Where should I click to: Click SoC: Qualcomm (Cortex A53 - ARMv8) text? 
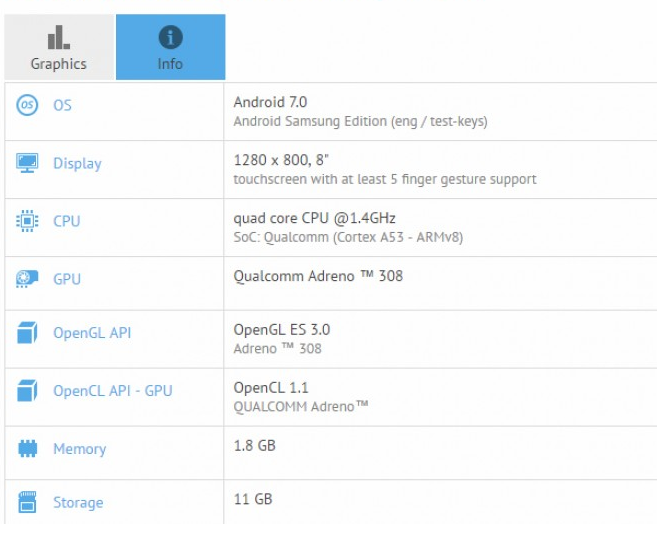[x=348, y=237]
